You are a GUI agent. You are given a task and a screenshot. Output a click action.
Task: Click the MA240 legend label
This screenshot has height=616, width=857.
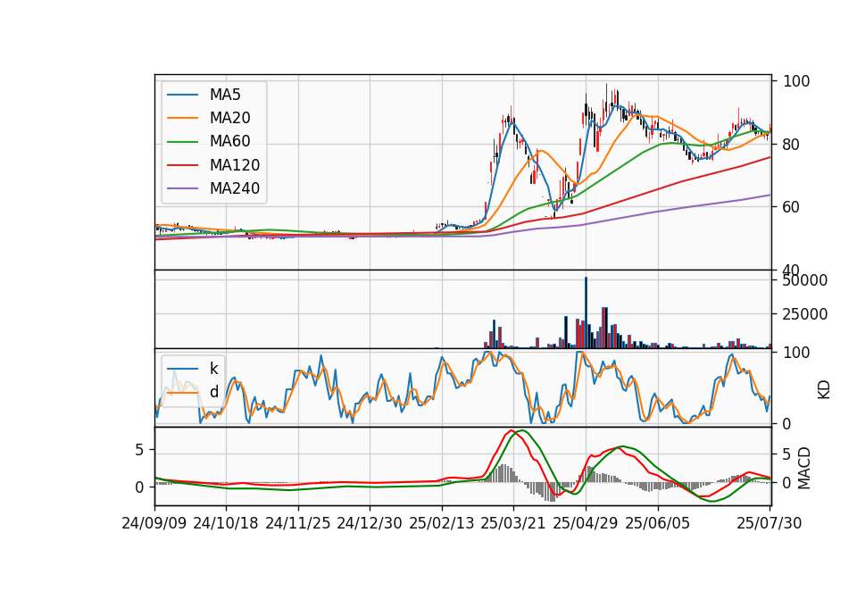point(235,188)
